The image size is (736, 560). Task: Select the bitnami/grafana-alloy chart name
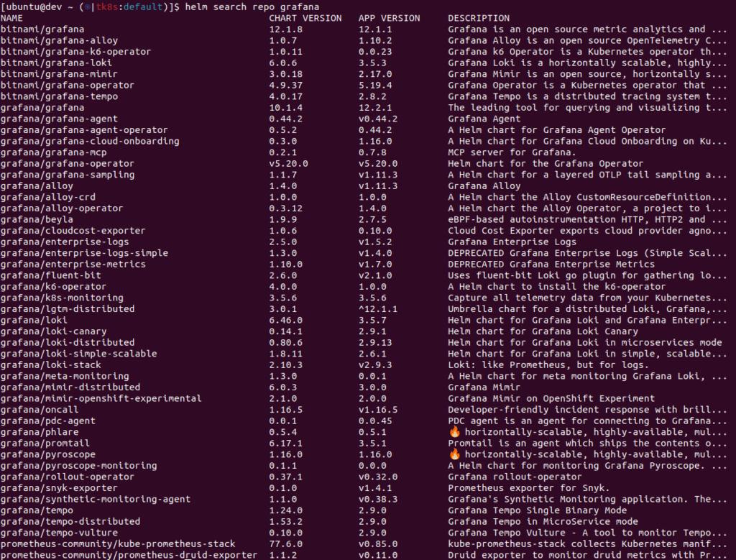(59, 40)
